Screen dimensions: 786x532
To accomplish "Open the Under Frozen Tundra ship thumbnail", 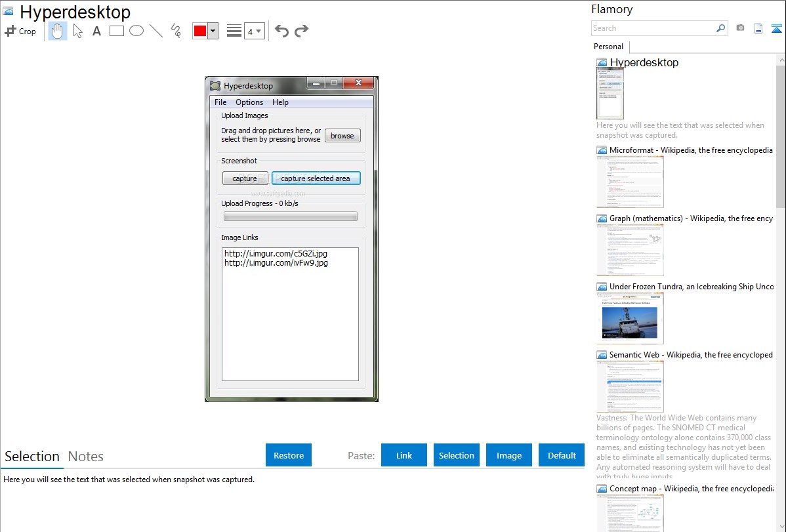I will (x=630, y=318).
